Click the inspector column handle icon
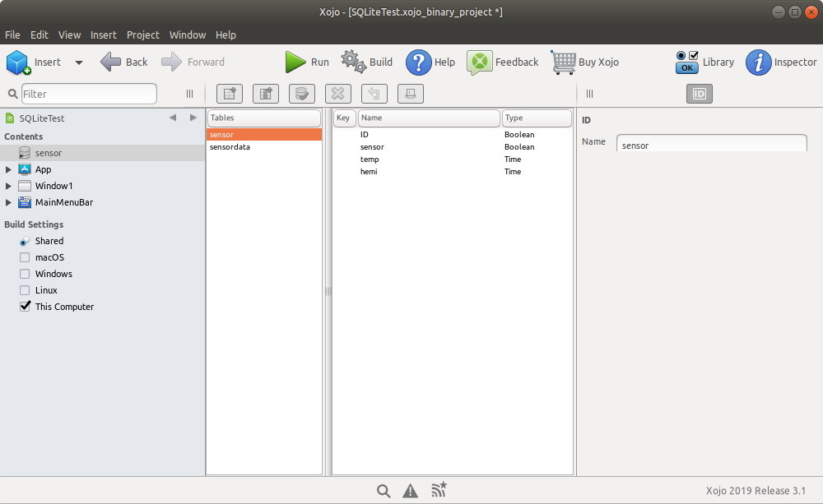Screen dimensions: 823x504 [x=589, y=94]
